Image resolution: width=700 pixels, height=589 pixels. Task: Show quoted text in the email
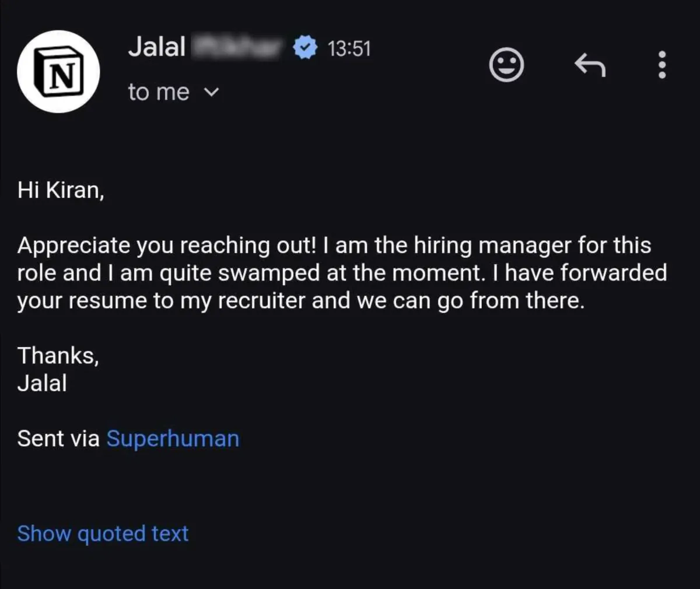103,534
